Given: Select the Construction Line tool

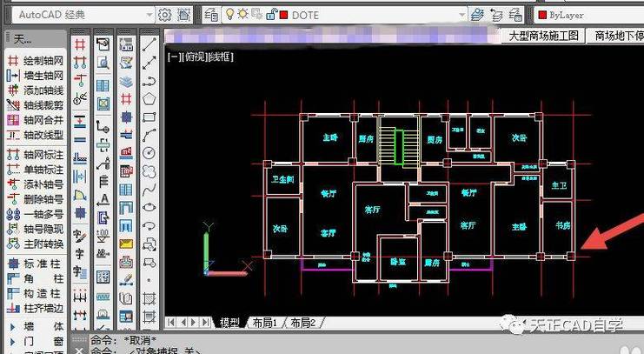Looking at the screenshot, I should [149, 63].
